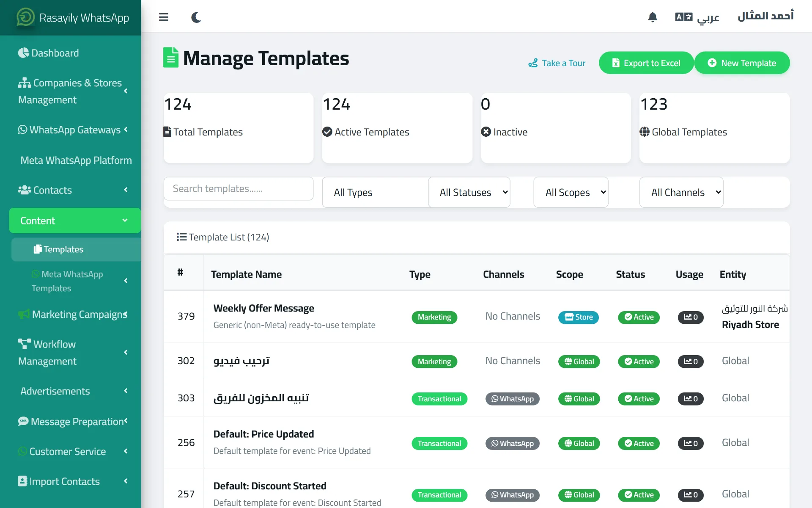Open the All Statuses dropdown
The height and width of the screenshot is (508, 812).
click(469, 193)
